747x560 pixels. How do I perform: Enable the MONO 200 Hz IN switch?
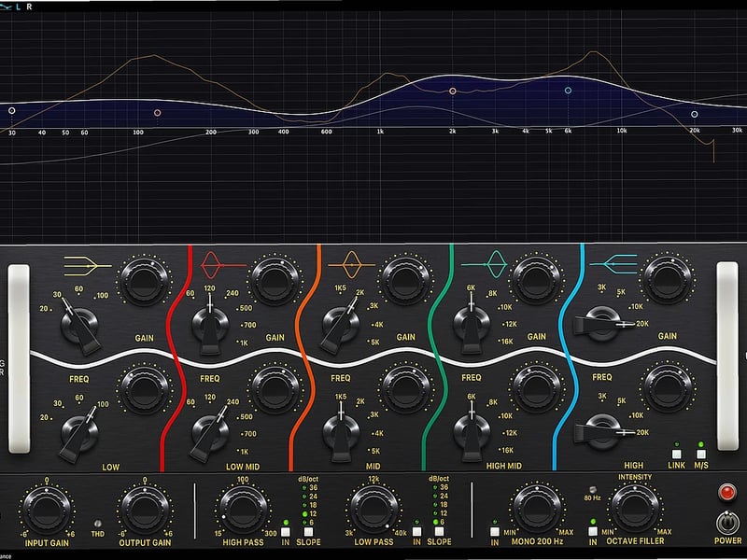click(x=494, y=529)
